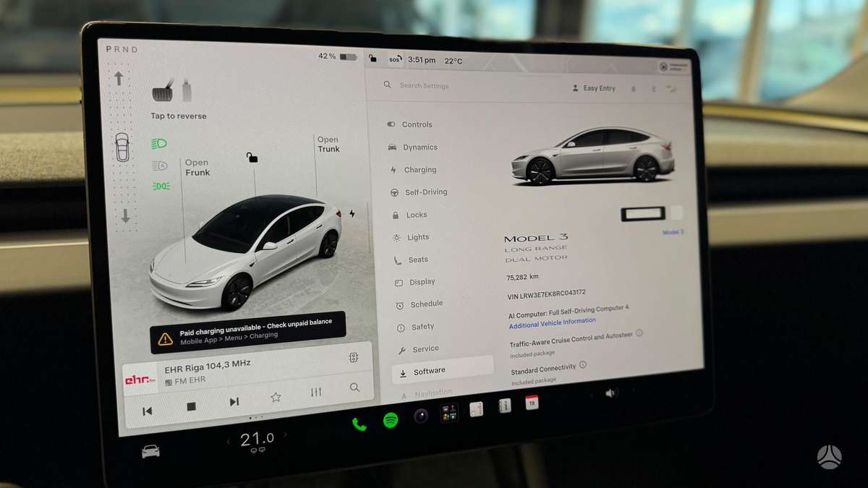Open Additional Vehicle Information link
The image size is (868, 488).
(553, 323)
